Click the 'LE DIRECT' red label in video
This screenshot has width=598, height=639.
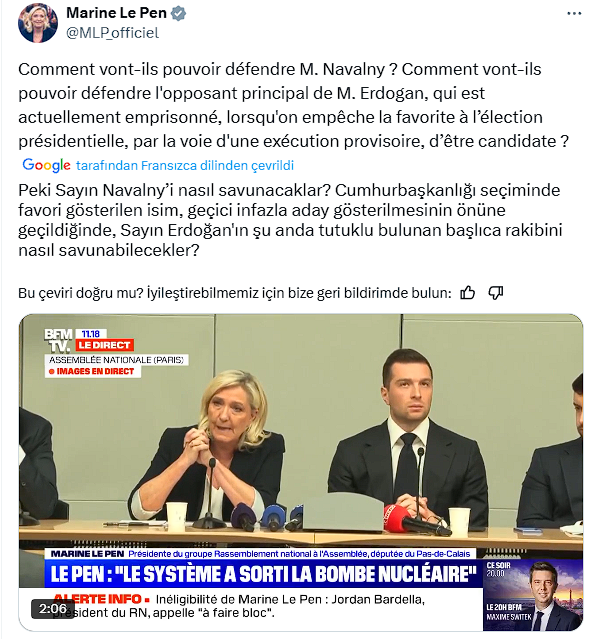tap(104, 345)
